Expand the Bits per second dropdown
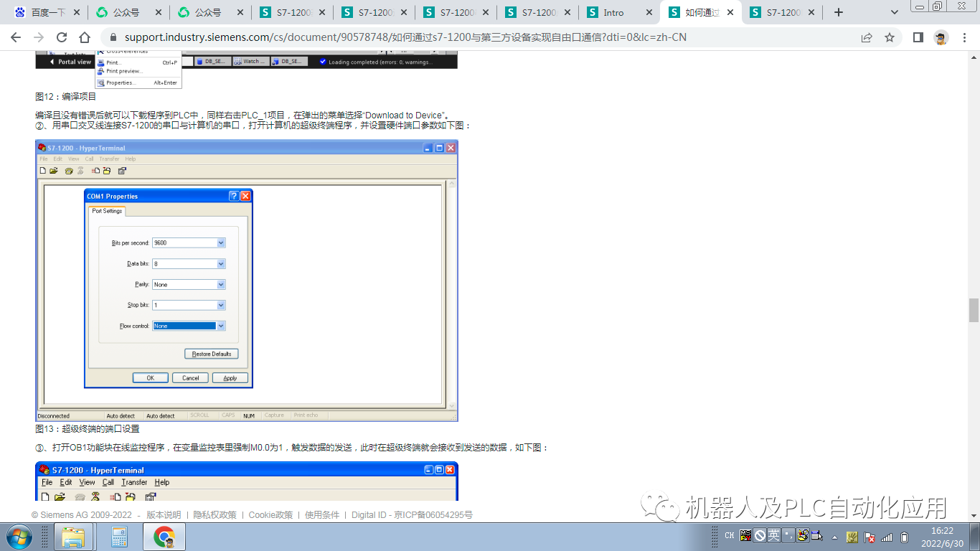The width and height of the screenshot is (980, 551). click(x=221, y=243)
